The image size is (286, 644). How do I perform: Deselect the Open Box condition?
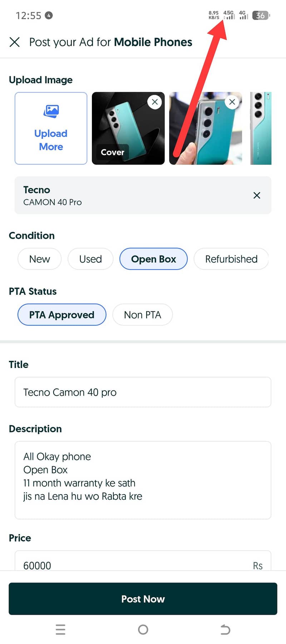[153, 259]
